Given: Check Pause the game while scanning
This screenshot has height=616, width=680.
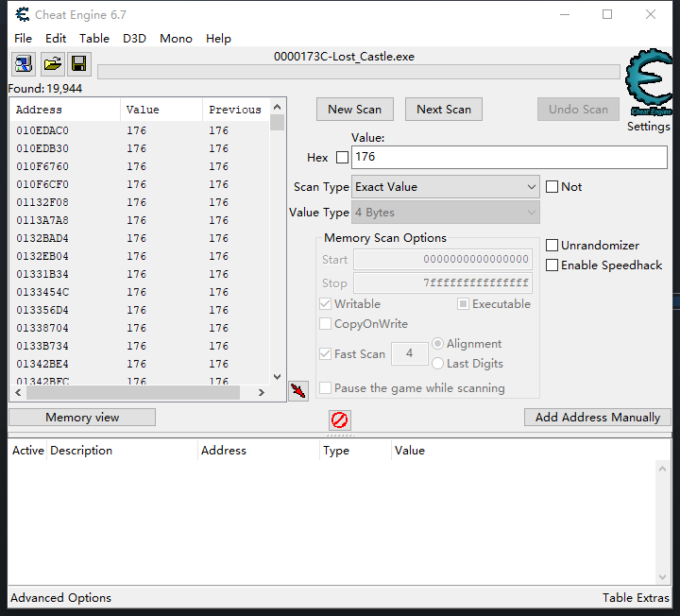Looking at the screenshot, I should 325,387.
